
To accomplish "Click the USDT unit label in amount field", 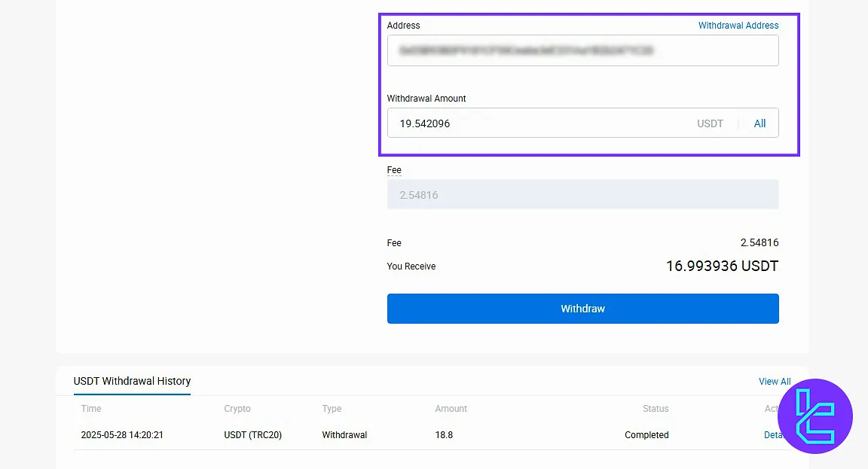I will click(x=710, y=123).
